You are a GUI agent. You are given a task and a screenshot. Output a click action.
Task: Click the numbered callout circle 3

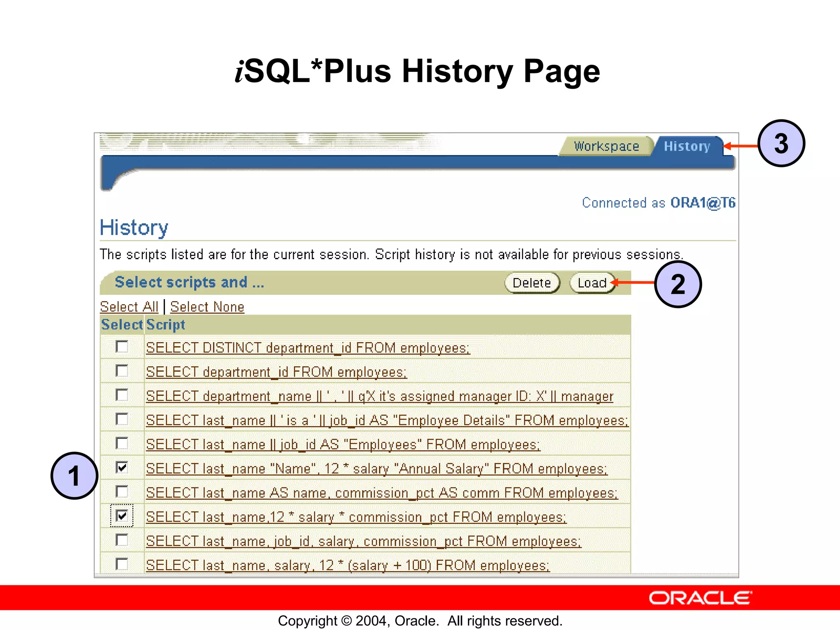[x=781, y=144]
